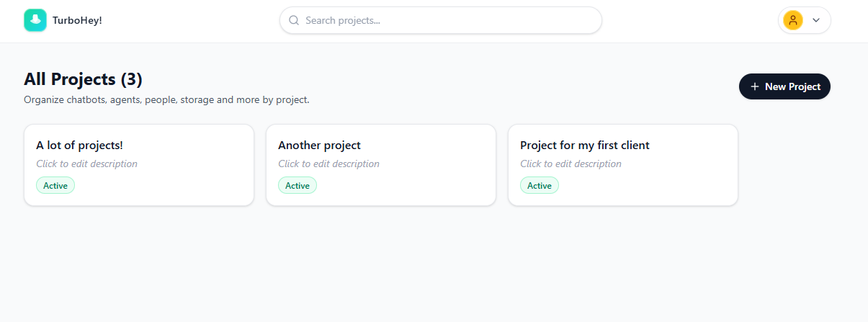Screen dimensions: 868x322
Task: Edit description of "A lot of projects!"
Action: [86, 164]
